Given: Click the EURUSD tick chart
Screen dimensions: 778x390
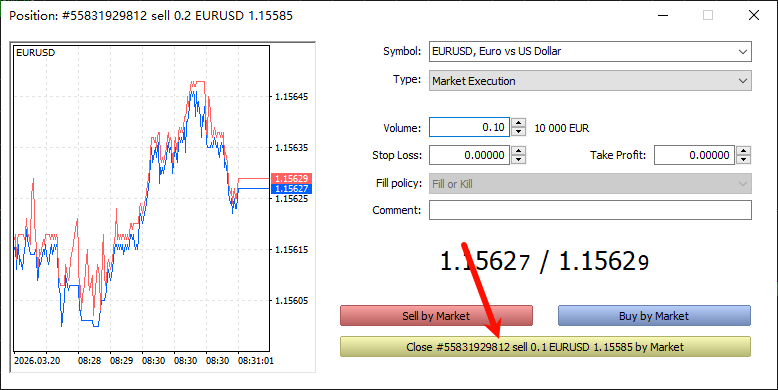Looking at the screenshot, I should 141,198.
